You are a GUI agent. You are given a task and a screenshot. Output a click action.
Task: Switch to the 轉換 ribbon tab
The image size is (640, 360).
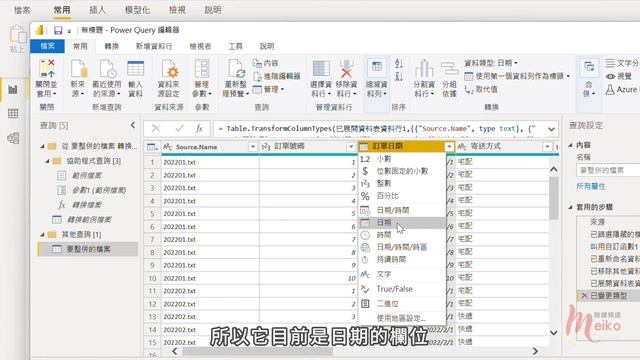[111, 46]
